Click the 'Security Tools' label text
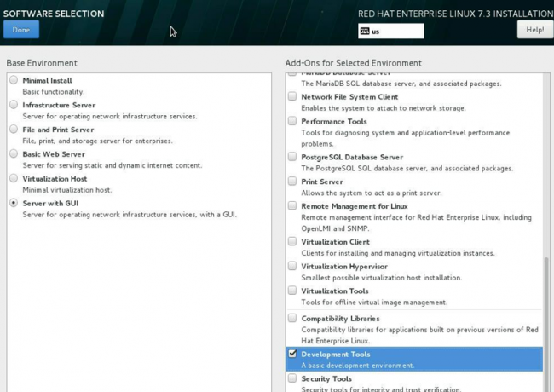The image size is (554, 392). tap(326, 379)
